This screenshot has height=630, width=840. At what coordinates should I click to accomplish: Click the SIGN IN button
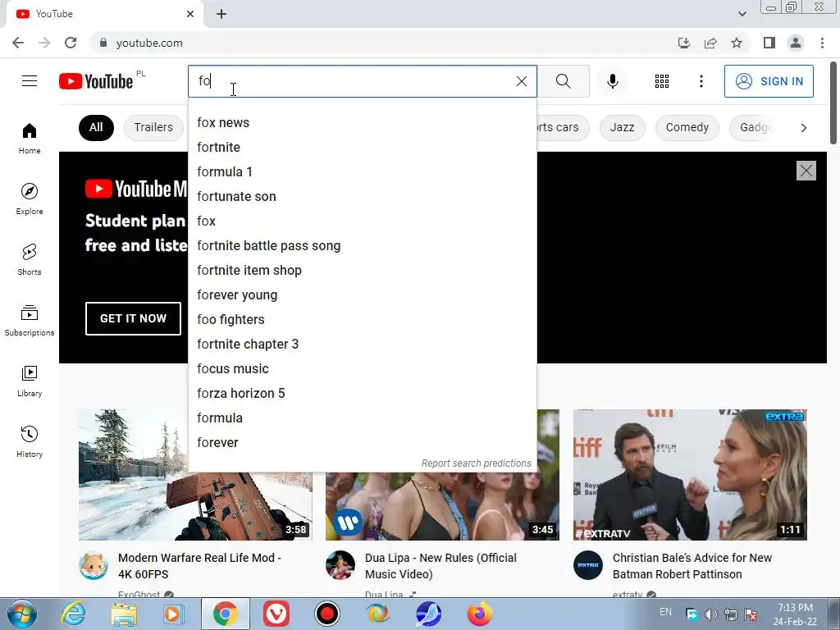(769, 81)
